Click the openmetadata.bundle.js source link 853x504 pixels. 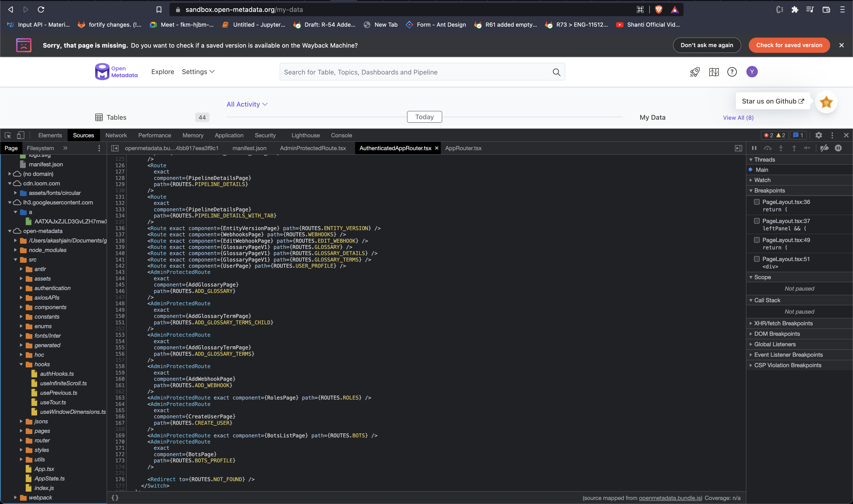[x=670, y=498]
